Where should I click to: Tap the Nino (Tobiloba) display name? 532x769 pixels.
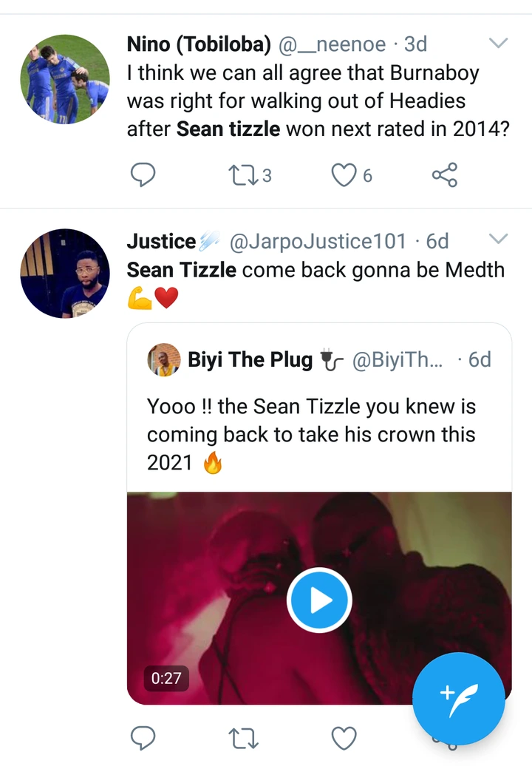199,44
